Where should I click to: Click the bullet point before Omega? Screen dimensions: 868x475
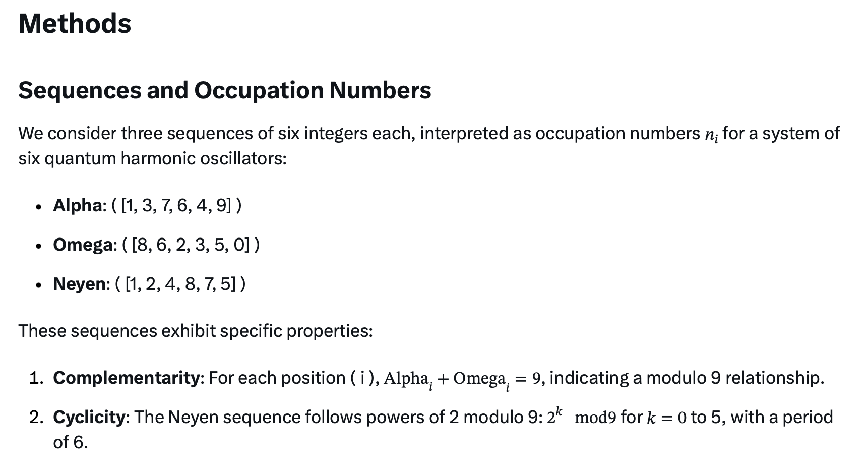point(39,246)
